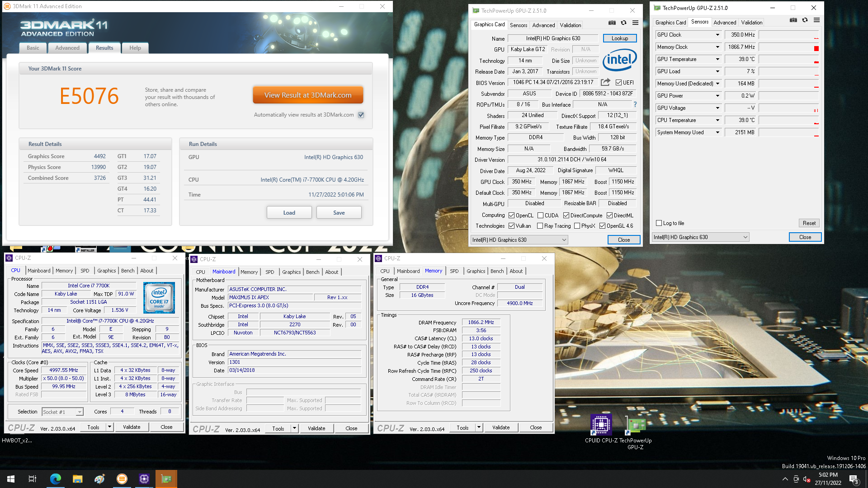Enable Log to file checkbox in Sensors
Image resolution: width=868 pixels, height=488 pixels.
pyautogui.click(x=659, y=223)
